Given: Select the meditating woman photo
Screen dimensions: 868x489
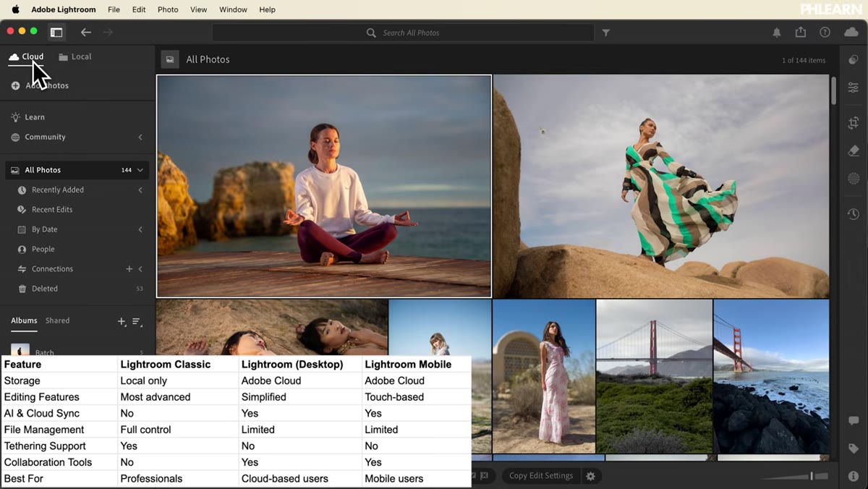Looking at the screenshot, I should pos(324,186).
